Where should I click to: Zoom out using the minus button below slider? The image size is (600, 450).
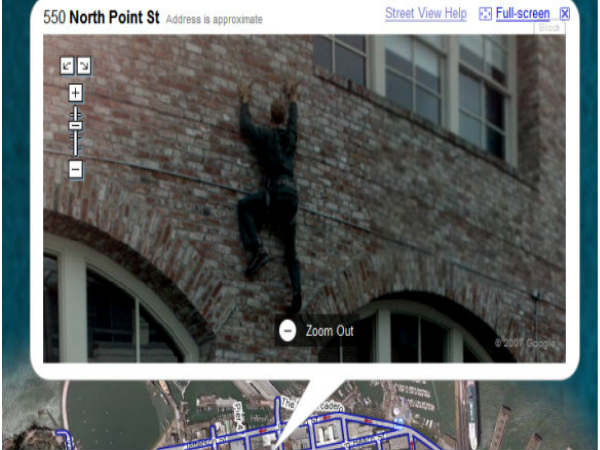pos(75,169)
